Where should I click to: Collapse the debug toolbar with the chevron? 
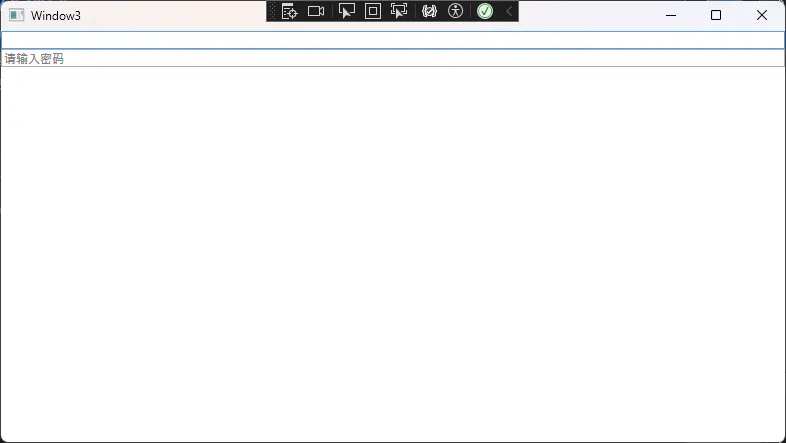(508, 12)
